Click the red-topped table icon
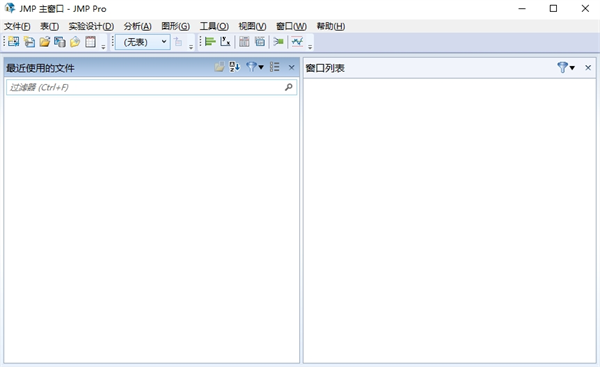The width and height of the screenshot is (600, 367). click(x=91, y=41)
